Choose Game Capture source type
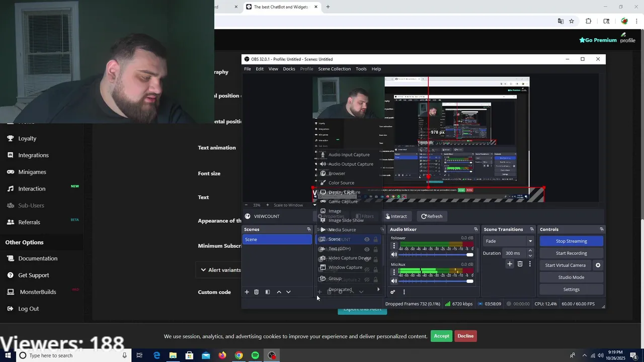 coord(343,202)
